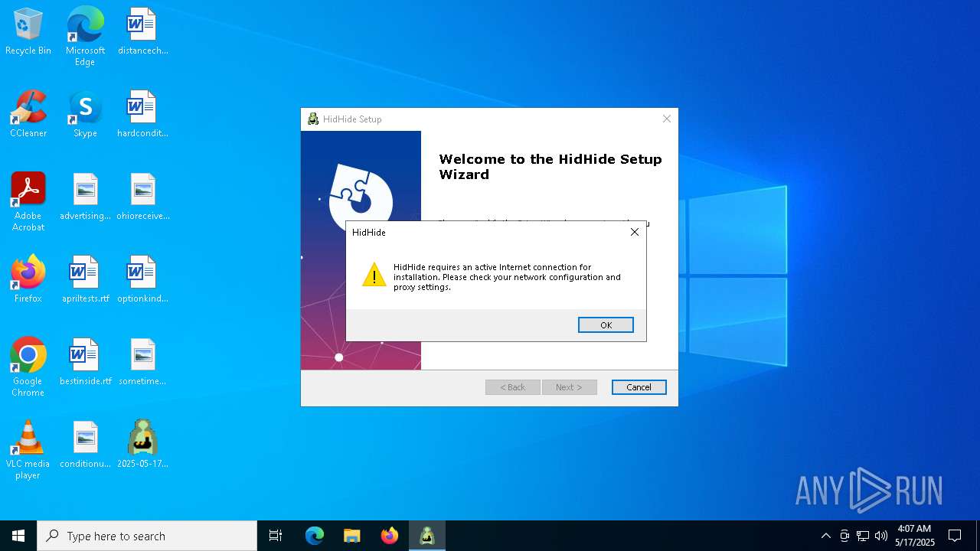The width and height of the screenshot is (980, 551).
Task: Click the greyed Next > button in setup
Action: [x=569, y=387]
